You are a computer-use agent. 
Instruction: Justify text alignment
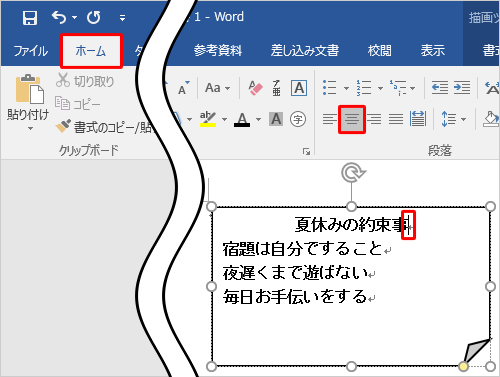396,119
